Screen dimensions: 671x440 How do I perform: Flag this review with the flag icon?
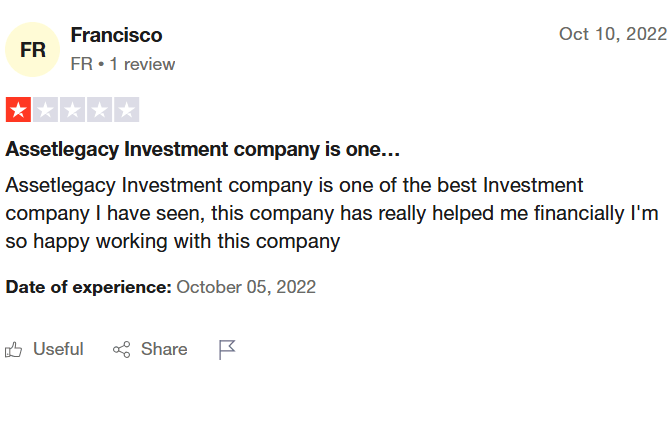227,350
